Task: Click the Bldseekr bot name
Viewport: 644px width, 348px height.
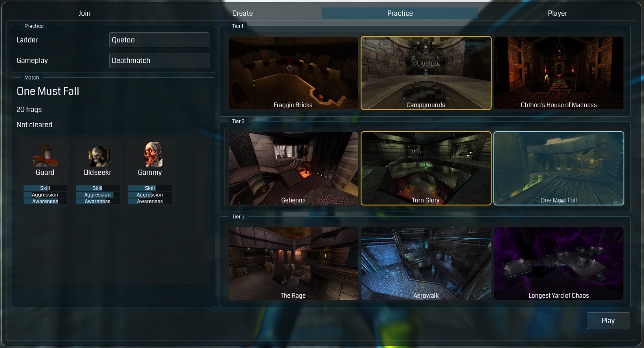Action: [98, 172]
